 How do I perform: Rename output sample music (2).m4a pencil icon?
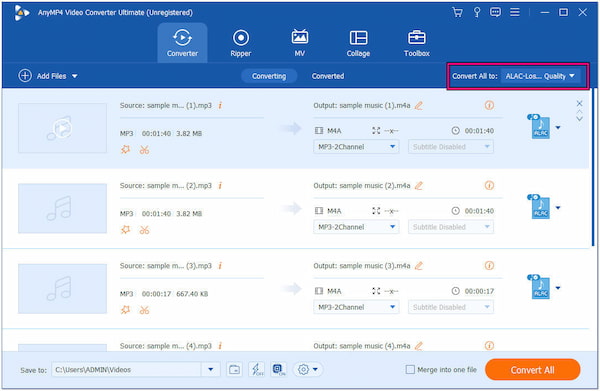point(419,186)
